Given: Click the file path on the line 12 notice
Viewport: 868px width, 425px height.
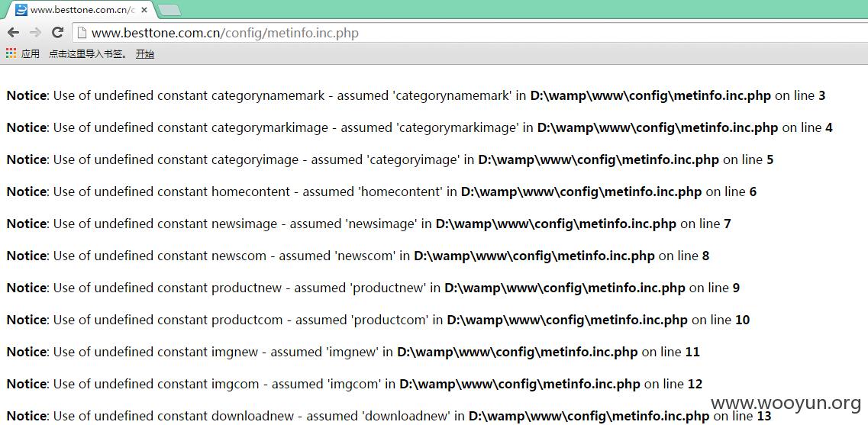Looking at the screenshot, I should coord(520,385).
